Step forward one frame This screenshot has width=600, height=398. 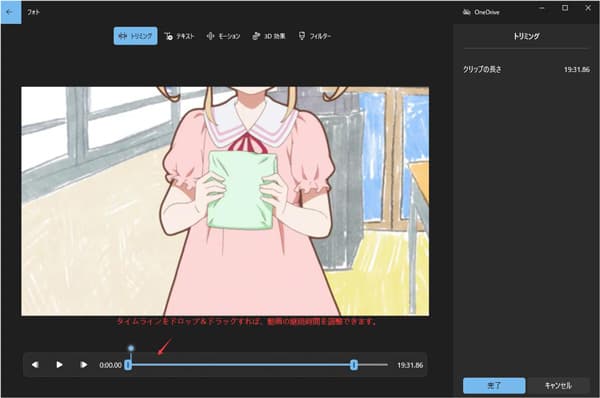83,365
